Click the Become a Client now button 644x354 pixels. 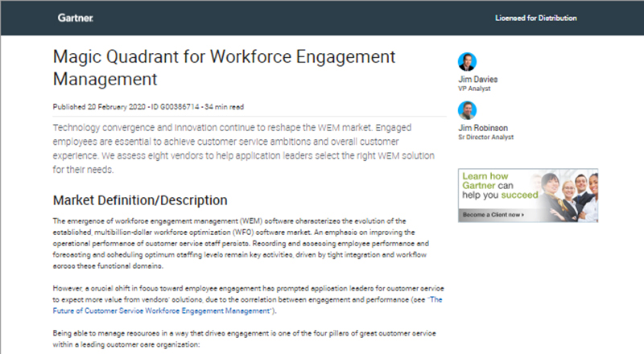coord(493,215)
